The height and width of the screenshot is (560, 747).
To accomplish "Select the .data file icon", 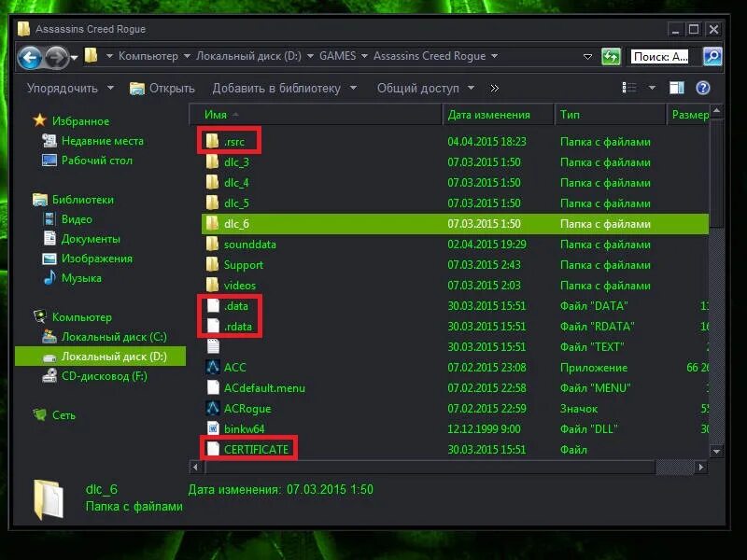I will click(x=213, y=306).
